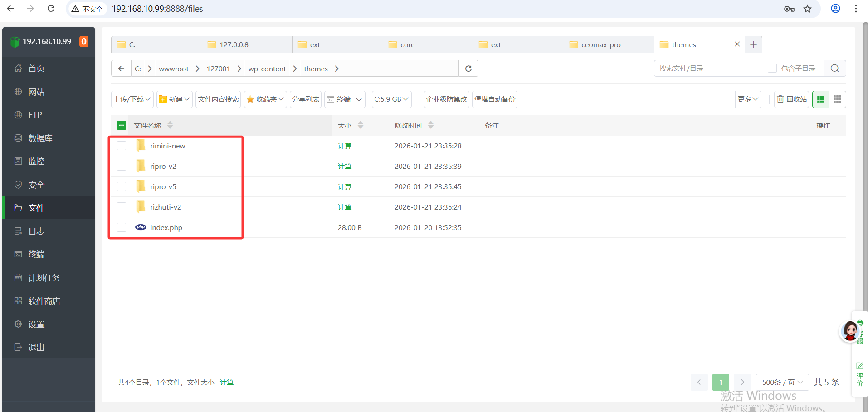Enable the 包含子目录 checkbox
This screenshot has height=412, width=868.
[x=772, y=69]
